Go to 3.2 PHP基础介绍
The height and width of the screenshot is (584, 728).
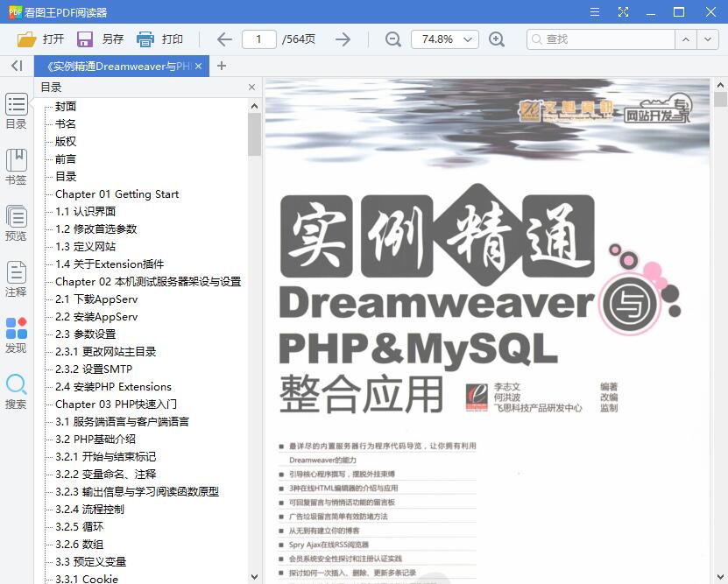[x=95, y=440]
